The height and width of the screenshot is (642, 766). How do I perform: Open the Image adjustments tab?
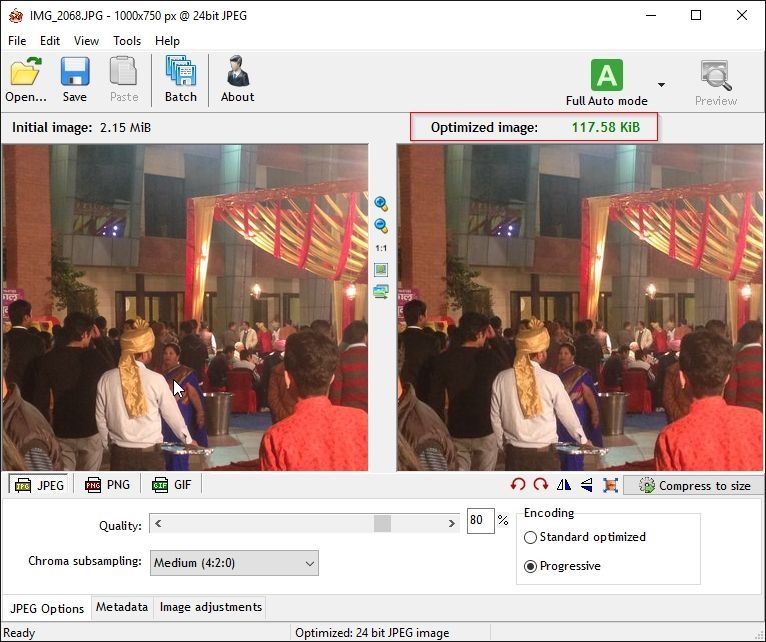tap(211, 607)
